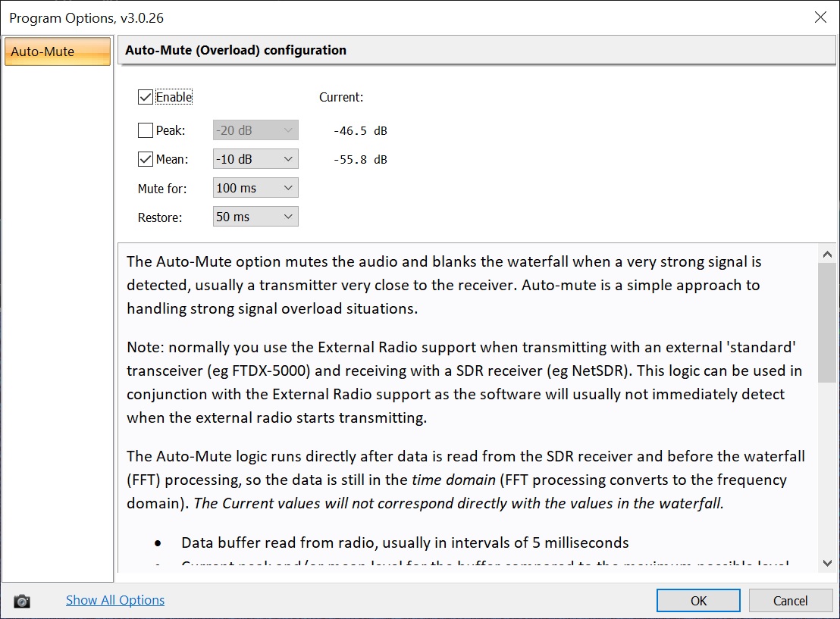Click the camera screenshot icon
This screenshot has width=840, height=619.
coord(22,601)
